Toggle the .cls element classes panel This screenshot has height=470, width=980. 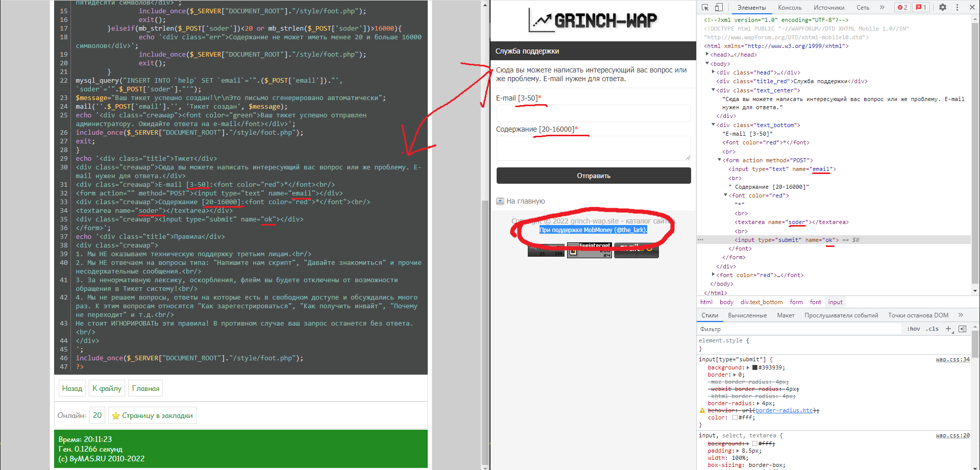click(933, 329)
